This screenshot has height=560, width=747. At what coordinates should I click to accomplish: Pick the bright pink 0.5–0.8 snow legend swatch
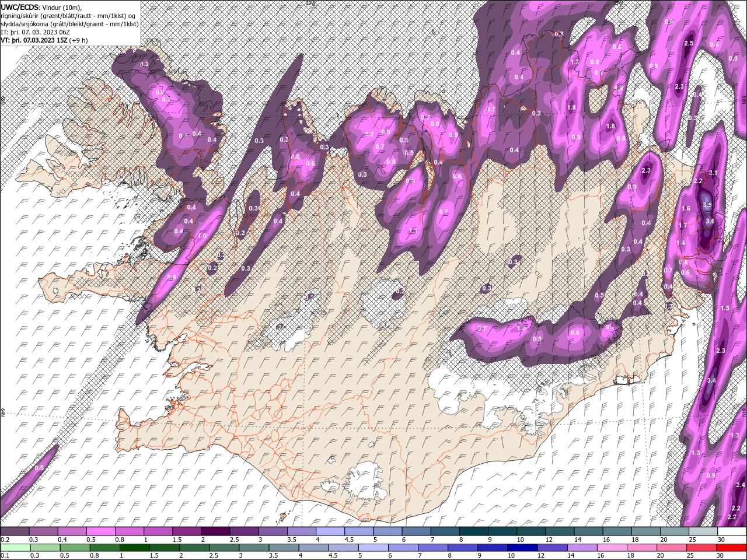point(100,531)
